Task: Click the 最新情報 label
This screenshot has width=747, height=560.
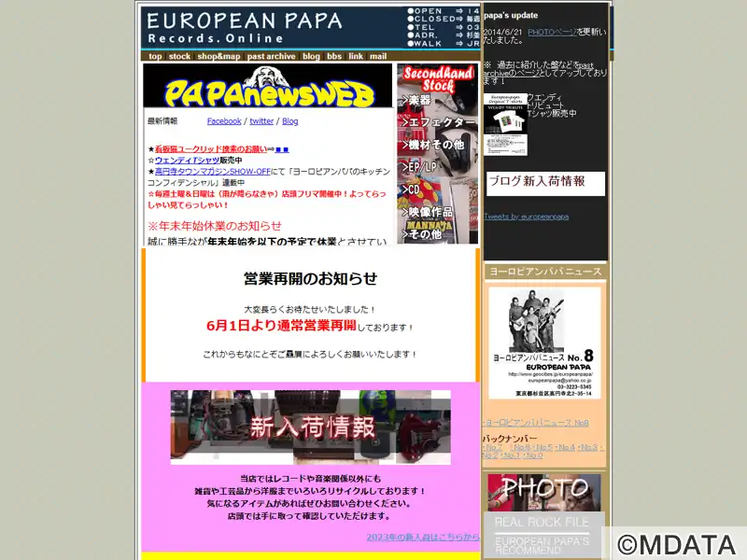Action: (162, 121)
